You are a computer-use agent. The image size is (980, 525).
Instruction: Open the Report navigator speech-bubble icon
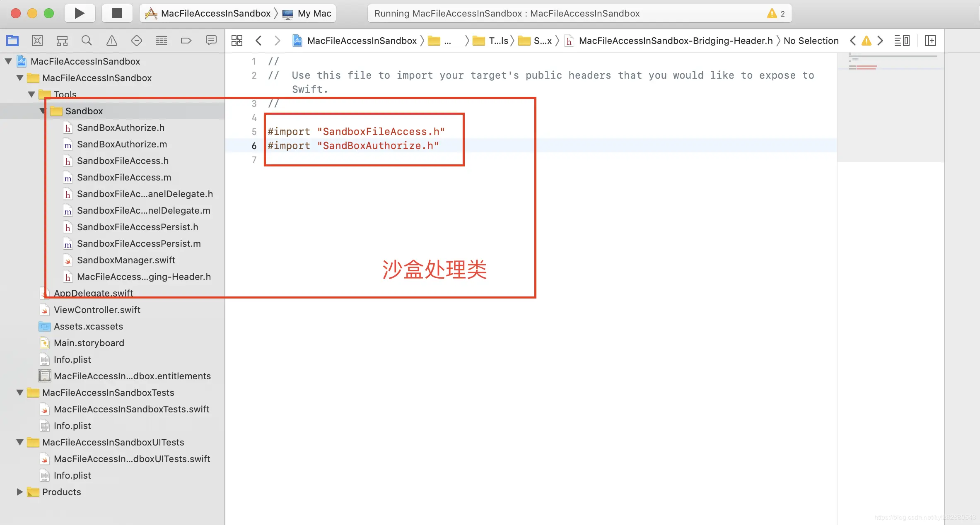tap(211, 41)
